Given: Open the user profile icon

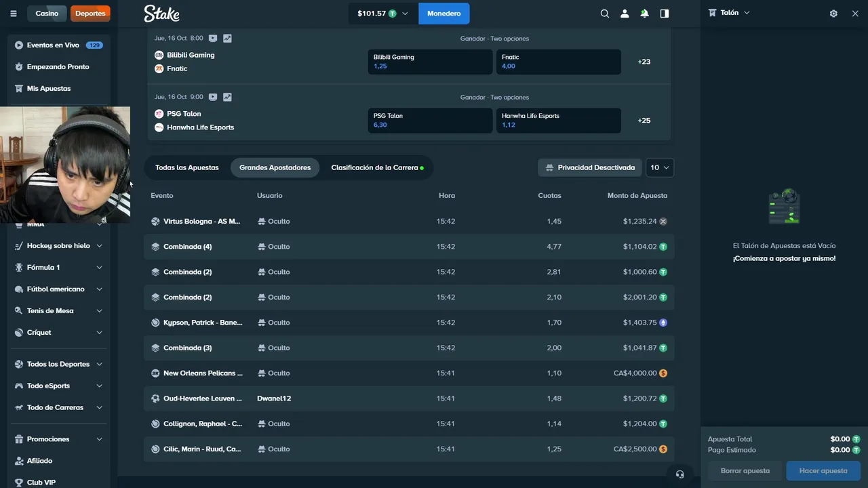Looking at the screenshot, I should pyautogui.click(x=625, y=14).
